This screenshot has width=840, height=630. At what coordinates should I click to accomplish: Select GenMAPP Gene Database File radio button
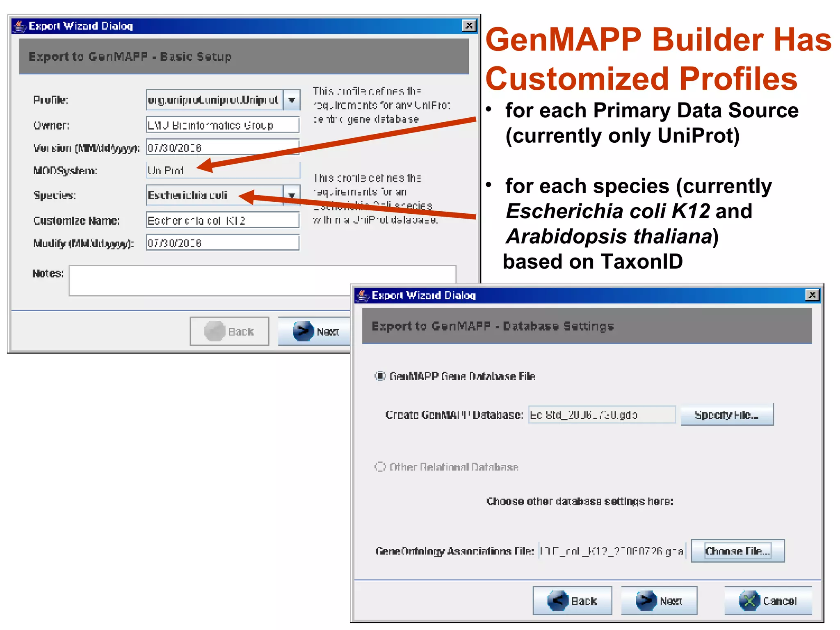[380, 376]
